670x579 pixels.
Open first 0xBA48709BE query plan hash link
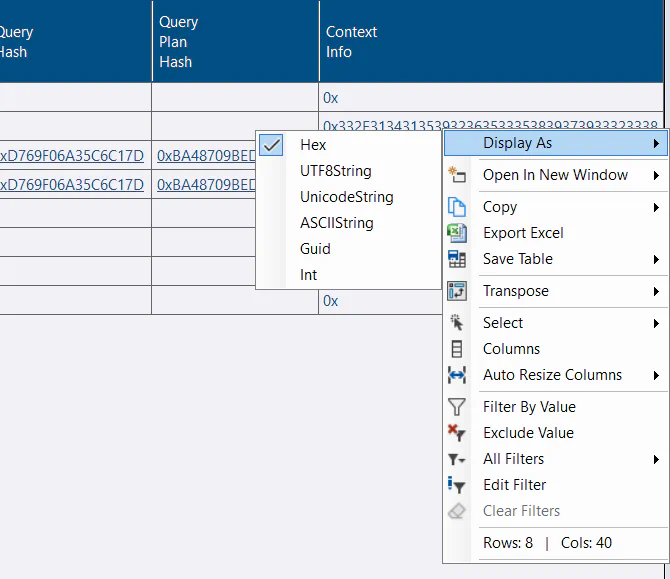(206, 156)
